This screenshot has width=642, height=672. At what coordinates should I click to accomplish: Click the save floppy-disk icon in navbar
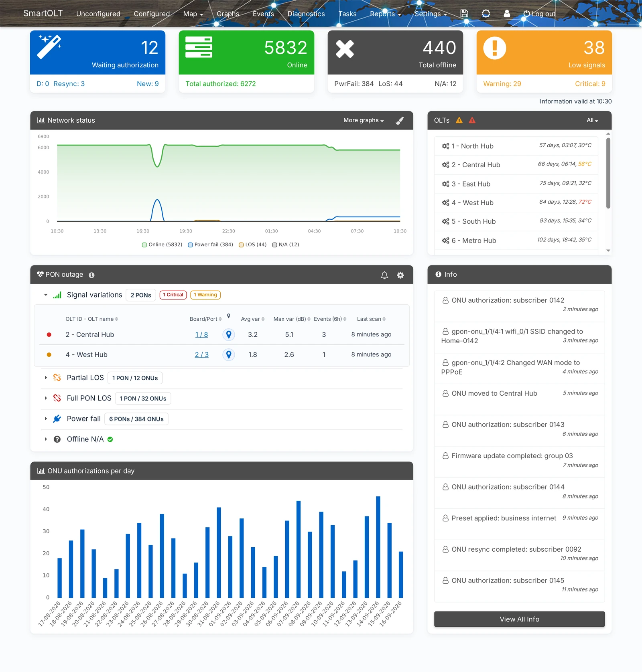[x=464, y=14]
